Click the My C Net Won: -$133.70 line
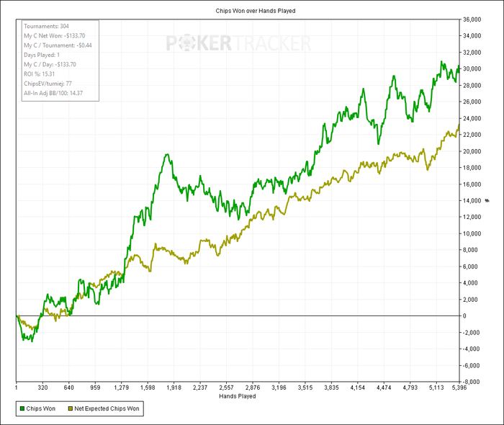 pos(54,36)
